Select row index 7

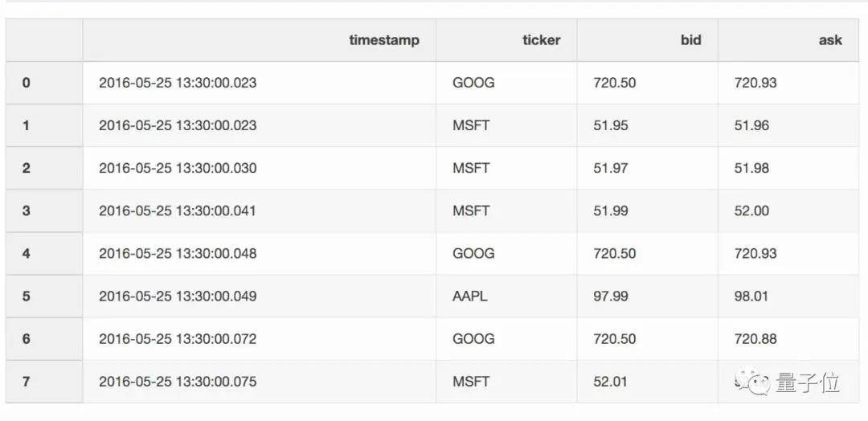27,382
